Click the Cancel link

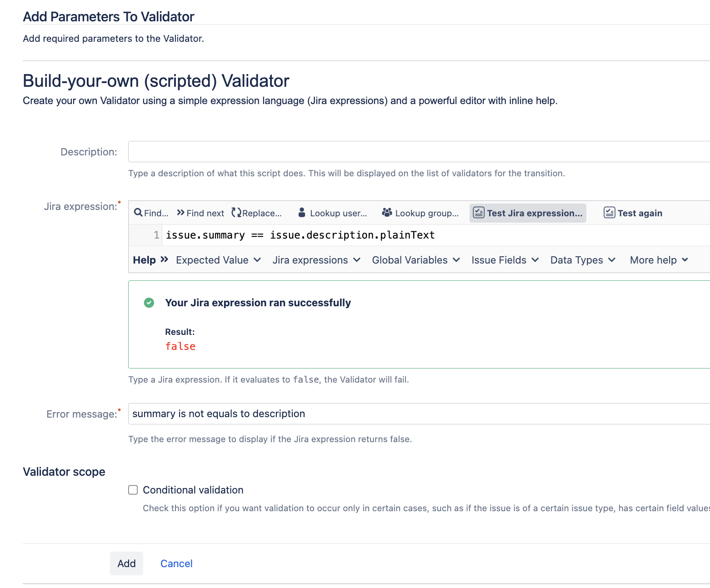[x=176, y=563]
